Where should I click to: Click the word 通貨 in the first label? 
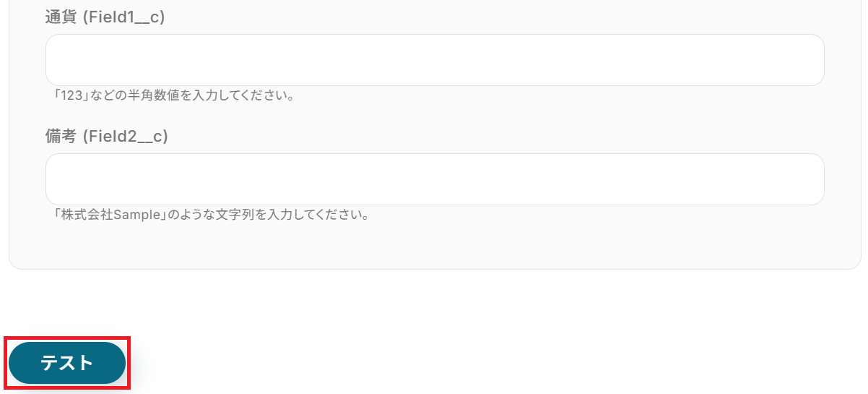[x=61, y=17]
